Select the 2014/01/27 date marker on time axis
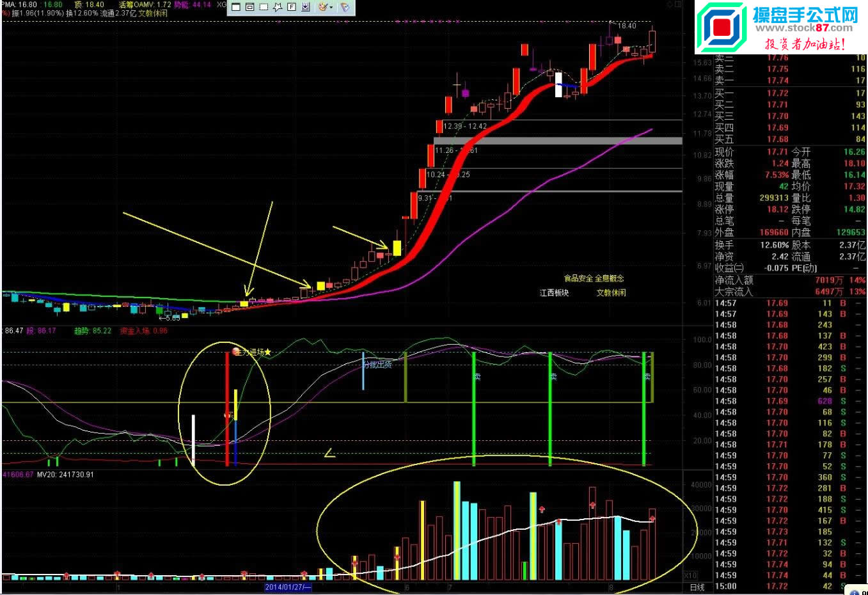 click(x=288, y=587)
